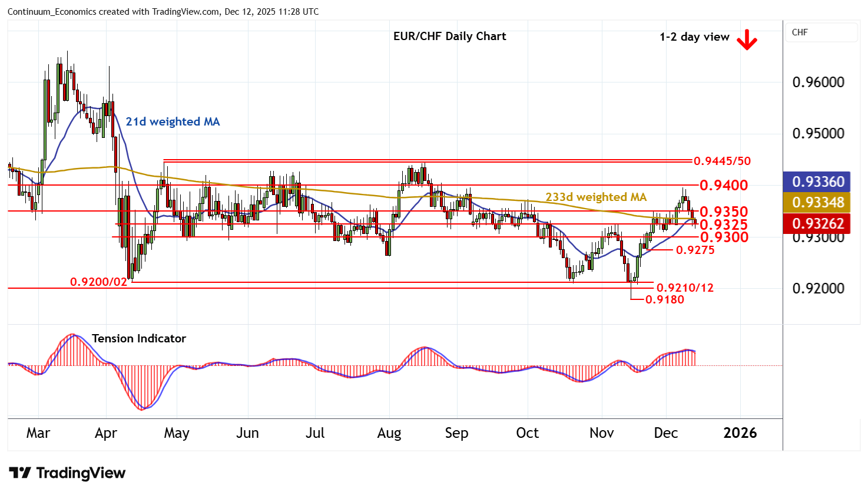
Task: Click the red down arrow icon
Action: (x=747, y=39)
